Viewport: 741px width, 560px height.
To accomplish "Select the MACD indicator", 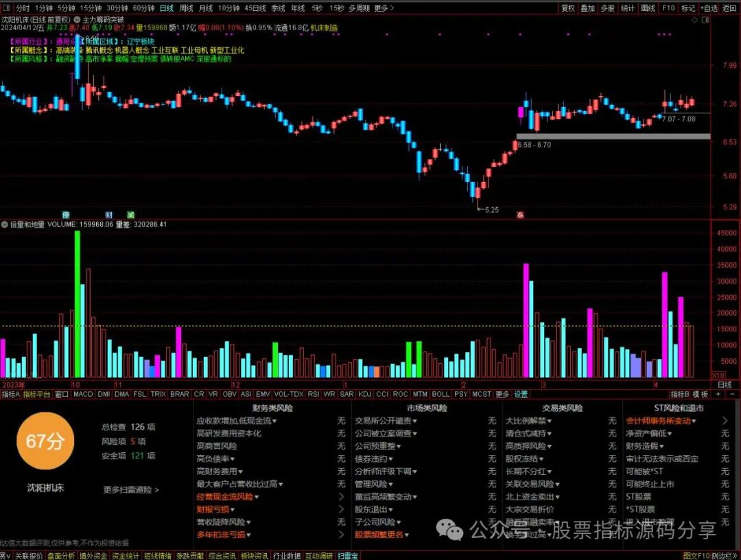I will 83,394.
